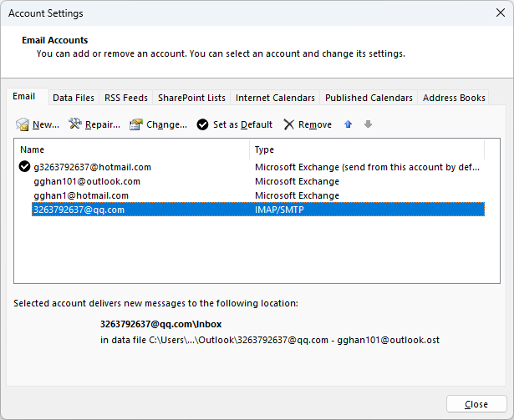The image size is (514, 420).
Task: Select the gghan101@outlook.com account row
Action: 87,181
